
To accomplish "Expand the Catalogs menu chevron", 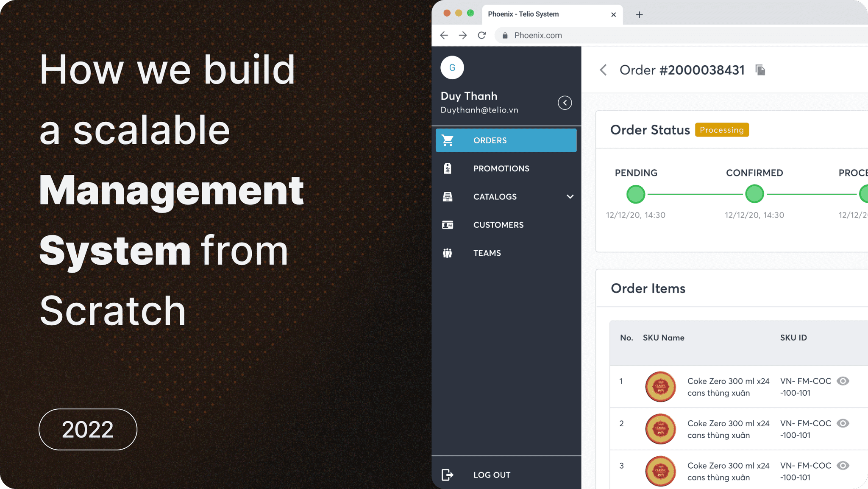I will [570, 197].
